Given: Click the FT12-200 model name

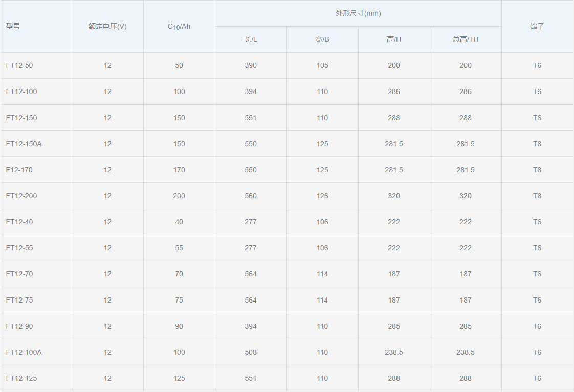Looking at the screenshot, I should (x=21, y=196).
